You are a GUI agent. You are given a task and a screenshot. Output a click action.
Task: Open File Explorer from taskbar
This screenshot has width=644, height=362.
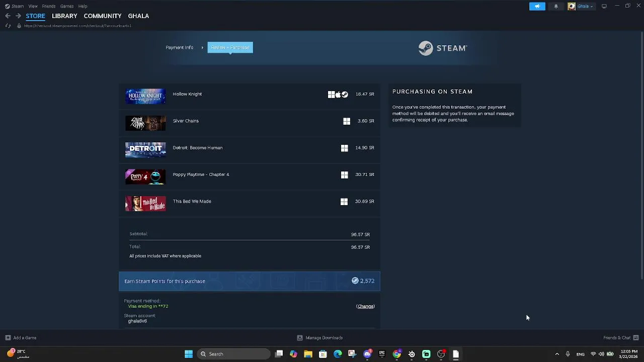[x=308, y=354]
